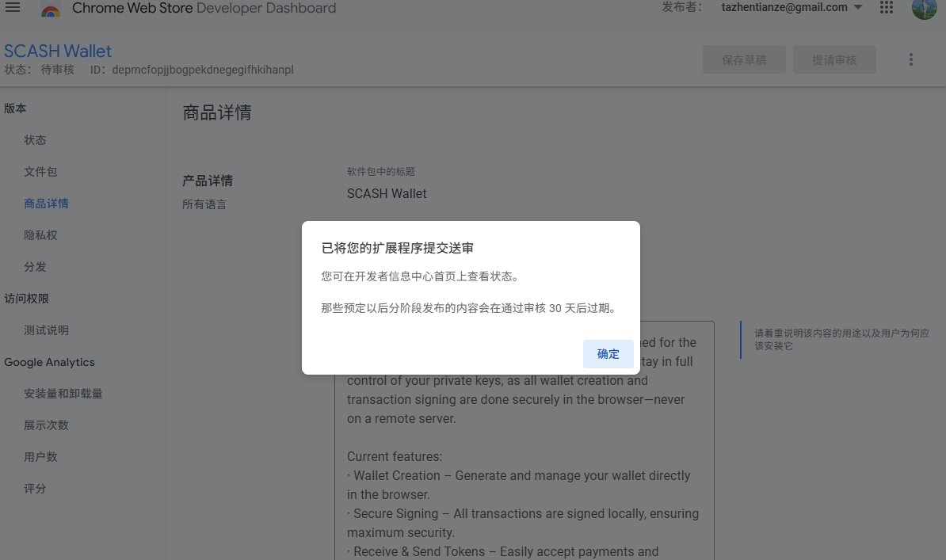Screen dimensions: 946x560
Task: Click the 商品详情 page heading
Action: [217, 112]
